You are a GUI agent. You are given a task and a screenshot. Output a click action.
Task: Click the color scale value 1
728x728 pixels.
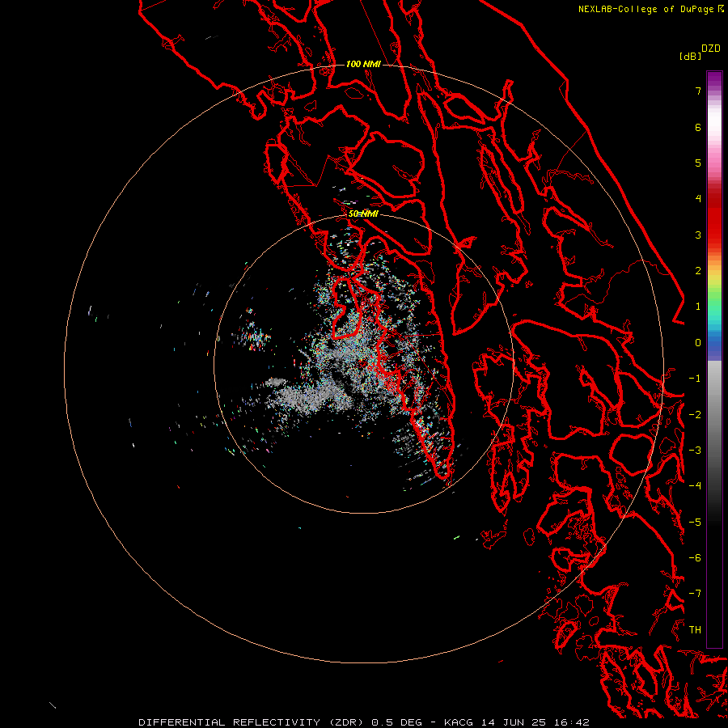(698, 307)
